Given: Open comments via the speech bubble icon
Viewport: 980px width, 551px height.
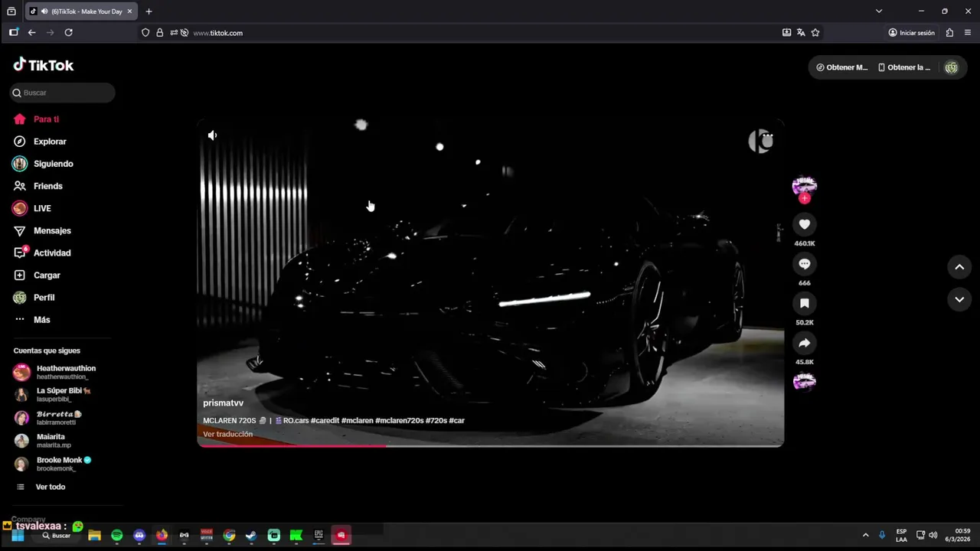Looking at the screenshot, I should [x=804, y=264].
